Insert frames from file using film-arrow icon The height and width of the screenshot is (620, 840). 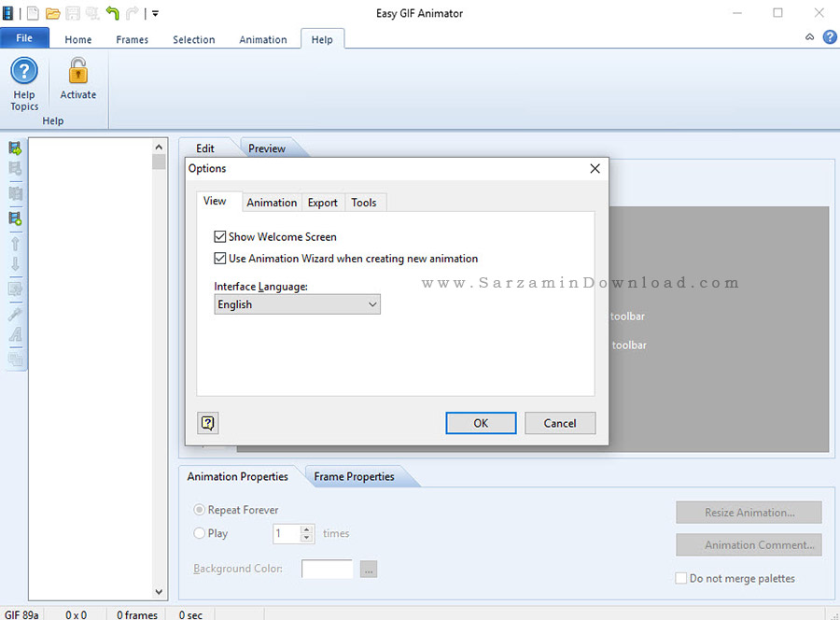coord(15,148)
